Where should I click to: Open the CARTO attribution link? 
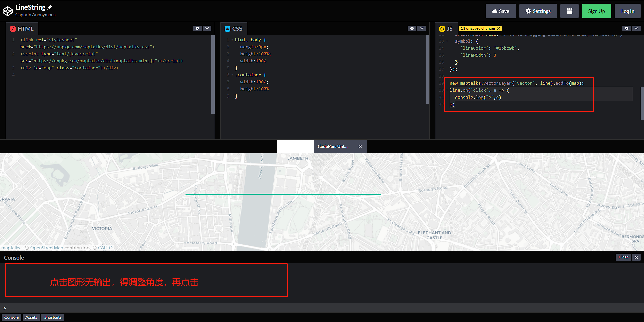pyautogui.click(x=105, y=248)
